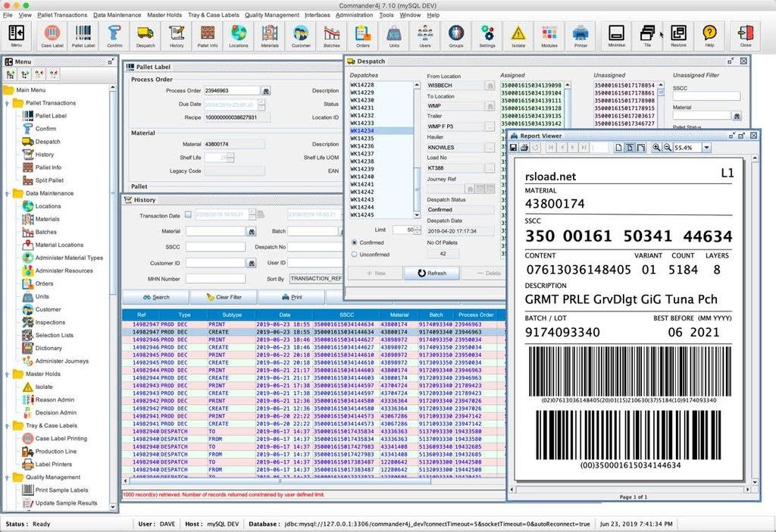Click zoom in magnifier in Report Viewer

click(656, 147)
